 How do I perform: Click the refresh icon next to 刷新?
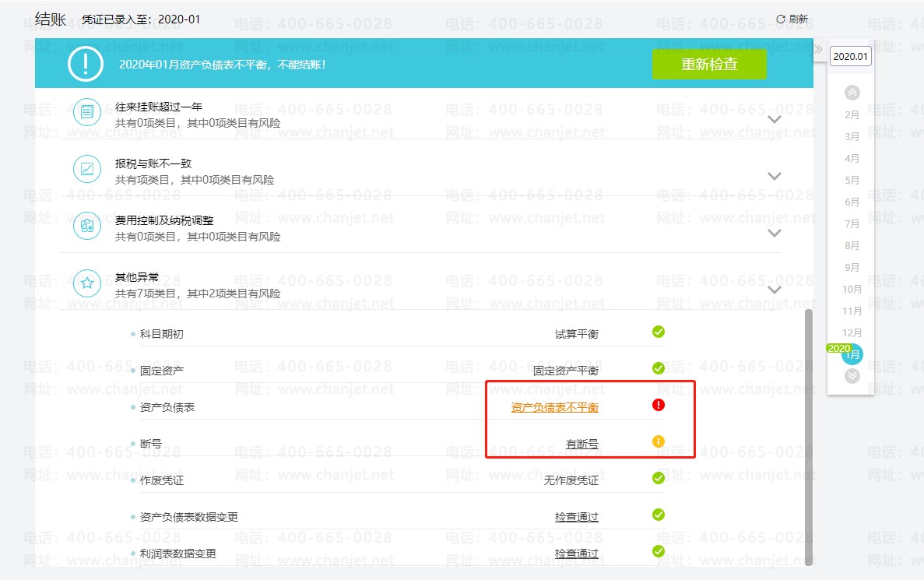tap(780, 19)
